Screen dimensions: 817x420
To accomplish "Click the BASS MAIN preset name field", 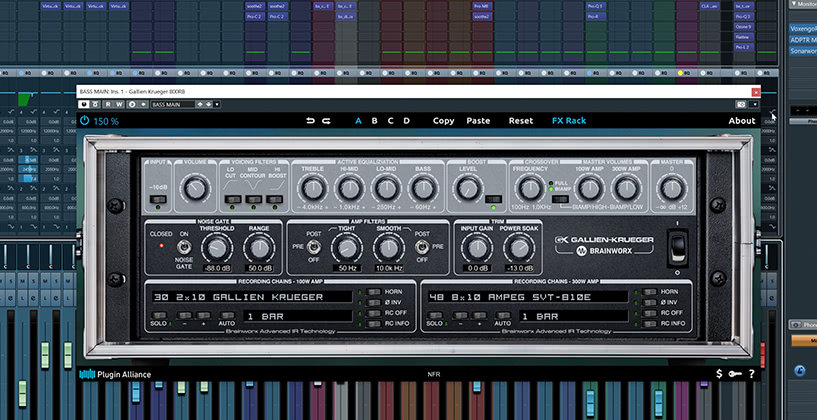I will pyautogui.click(x=172, y=104).
